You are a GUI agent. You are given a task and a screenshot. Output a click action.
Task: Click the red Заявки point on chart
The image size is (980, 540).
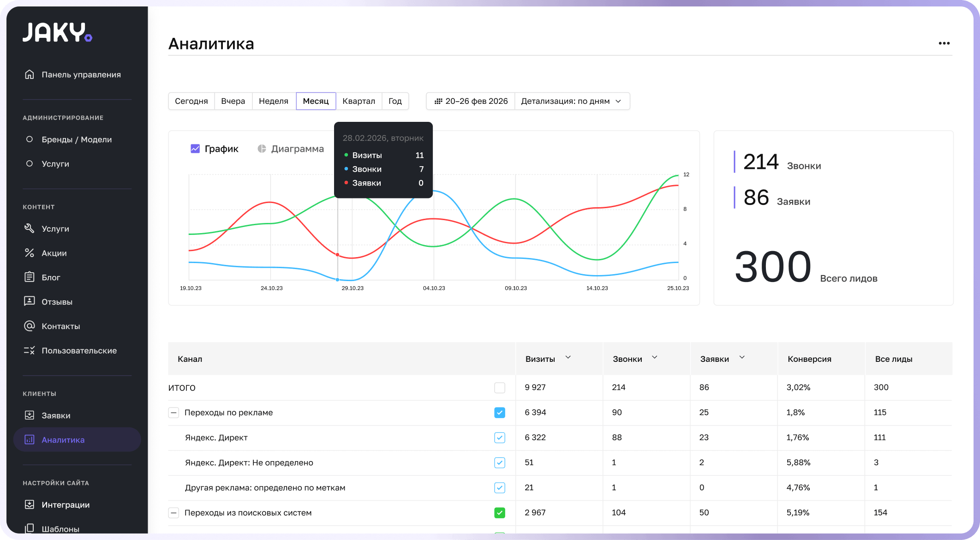pos(338,255)
